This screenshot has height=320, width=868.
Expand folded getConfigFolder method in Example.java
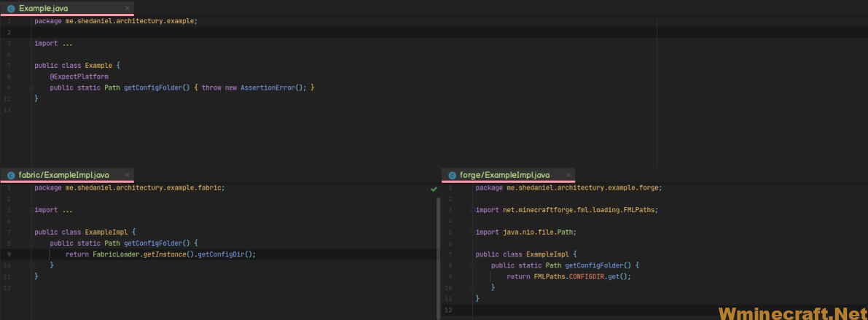[30, 87]
